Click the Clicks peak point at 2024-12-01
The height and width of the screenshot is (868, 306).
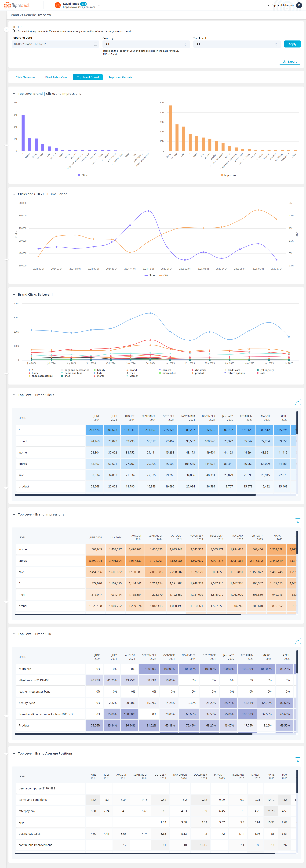[x=148, y=211]
